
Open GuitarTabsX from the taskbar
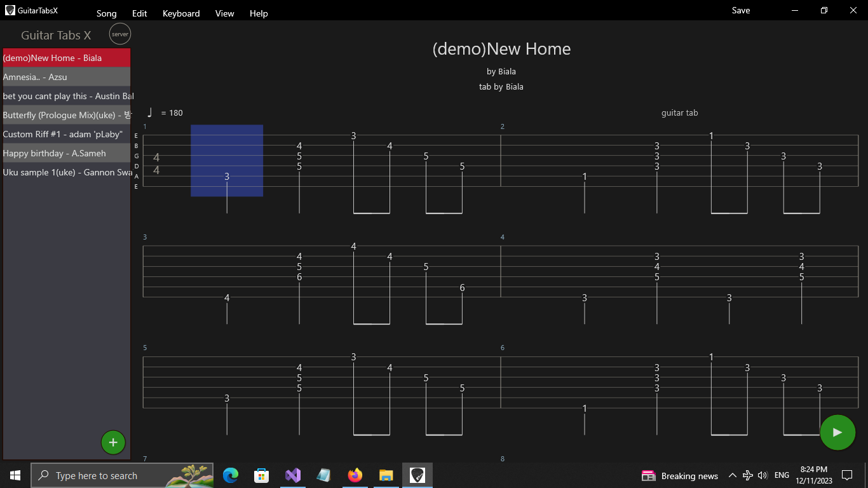pos(417,475)
